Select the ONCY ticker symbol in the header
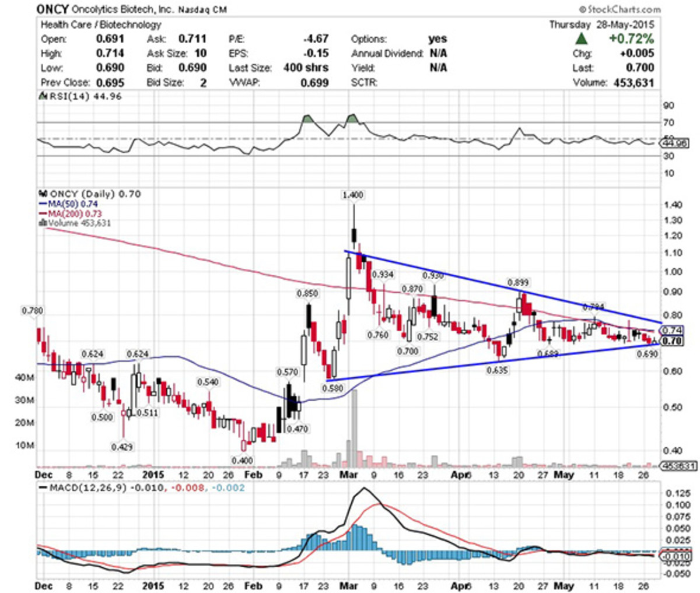The image size is (700, 593). point(53,9)
